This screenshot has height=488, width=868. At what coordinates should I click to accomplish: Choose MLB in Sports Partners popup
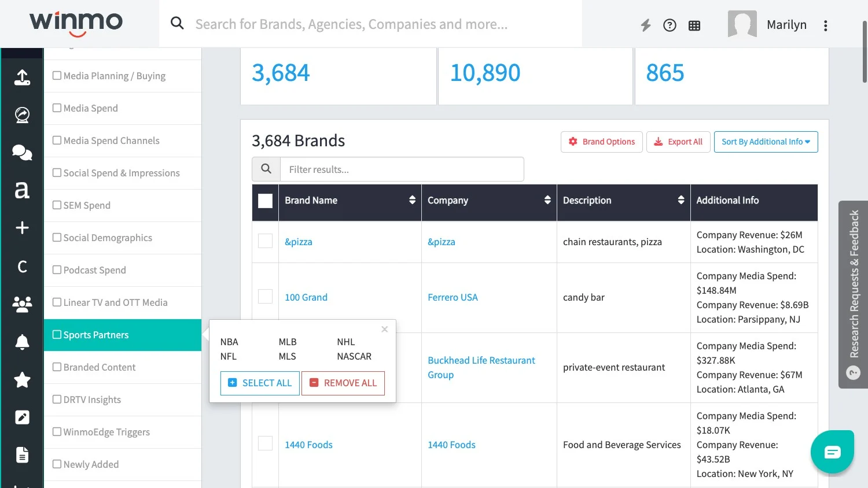pos(288,342)
